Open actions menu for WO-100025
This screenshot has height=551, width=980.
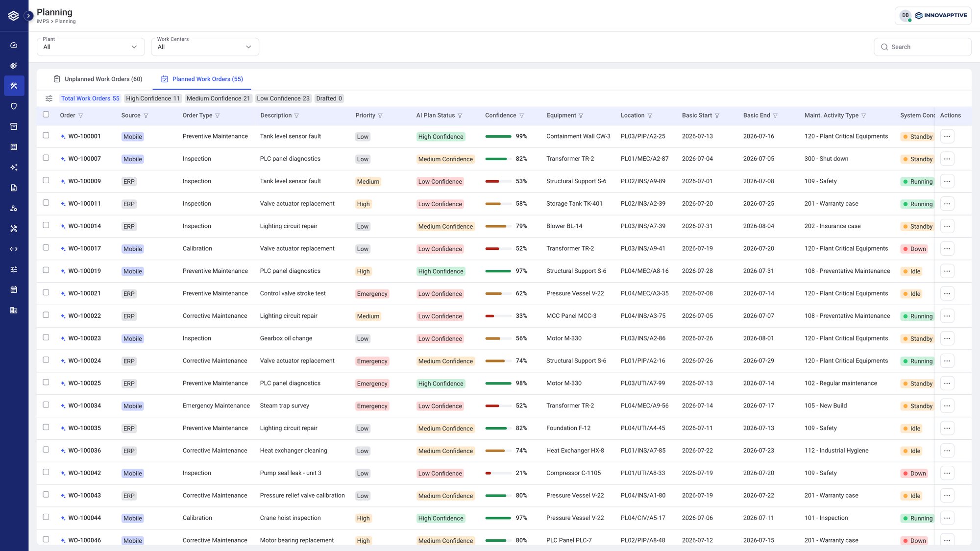pos(947,383)
